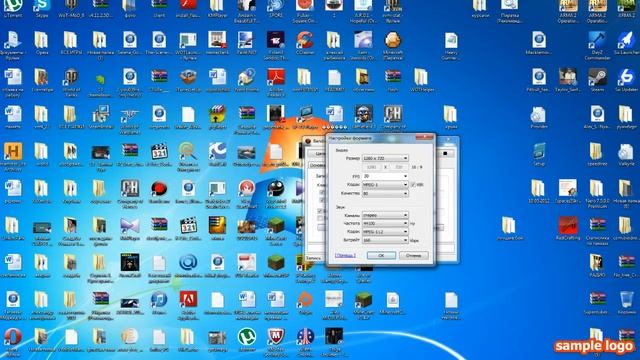
Task: Click the custom height field under Размер
Action: click(399, 167)
